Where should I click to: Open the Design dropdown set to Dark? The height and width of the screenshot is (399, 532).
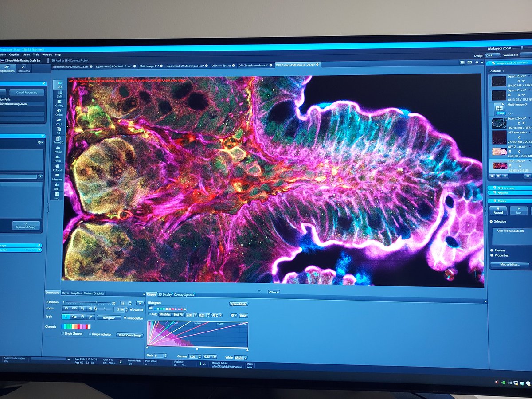[x=493, y=55]
